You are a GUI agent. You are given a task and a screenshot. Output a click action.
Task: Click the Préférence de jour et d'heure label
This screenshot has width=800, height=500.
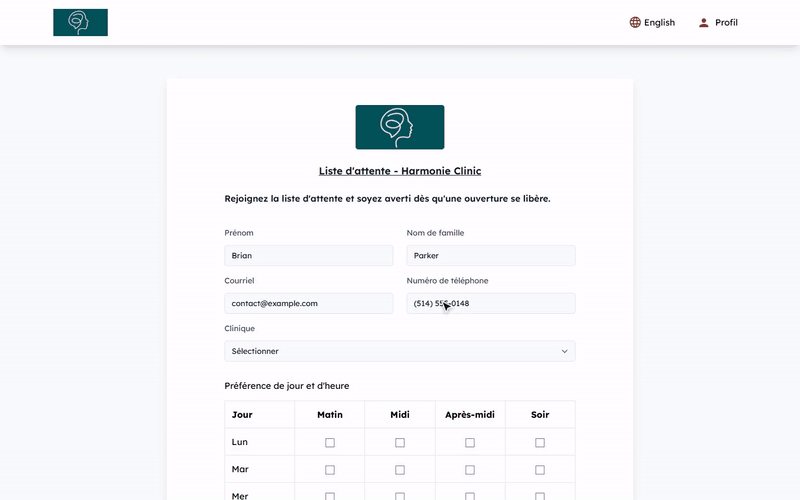(287, 386)
